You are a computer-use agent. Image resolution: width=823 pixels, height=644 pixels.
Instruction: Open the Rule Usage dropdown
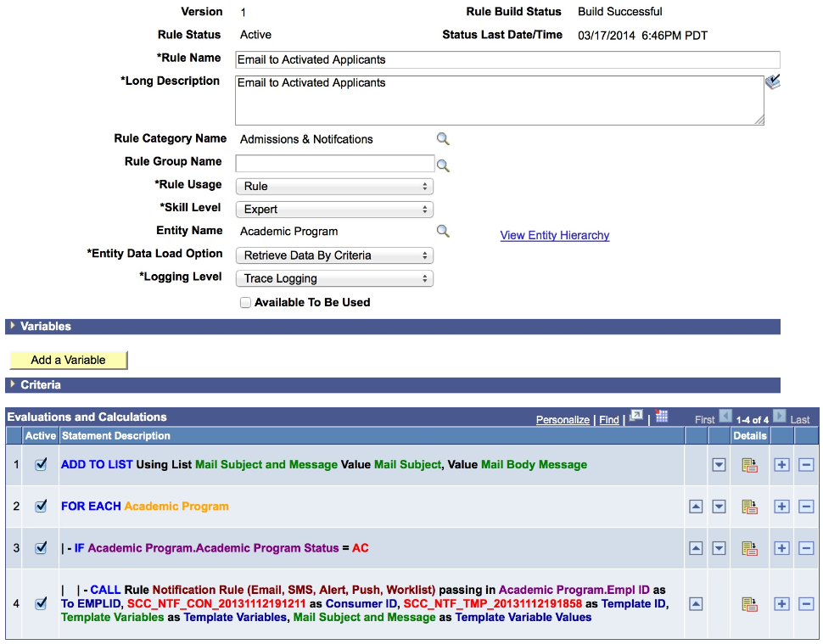[334, 185]
